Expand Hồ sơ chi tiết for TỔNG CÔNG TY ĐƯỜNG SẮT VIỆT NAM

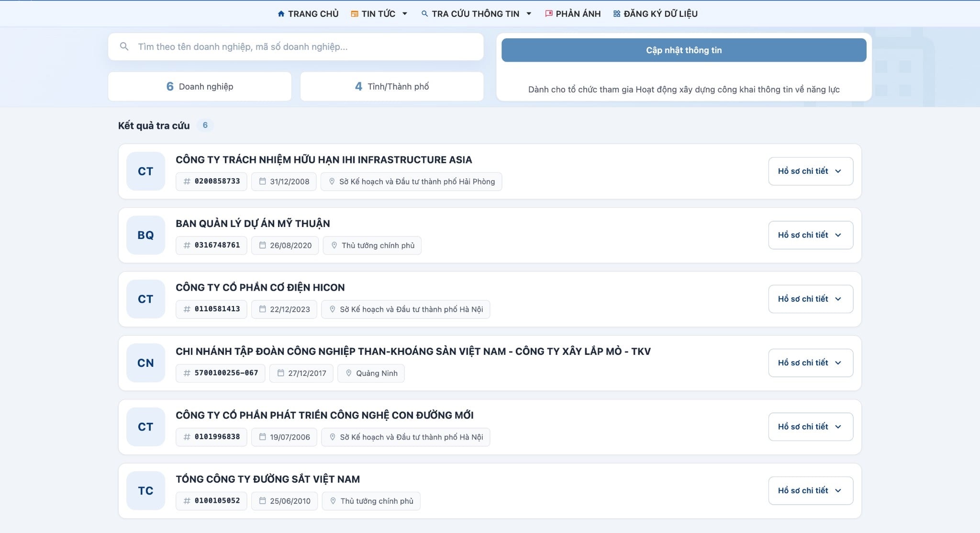click(x=811, y=490)
